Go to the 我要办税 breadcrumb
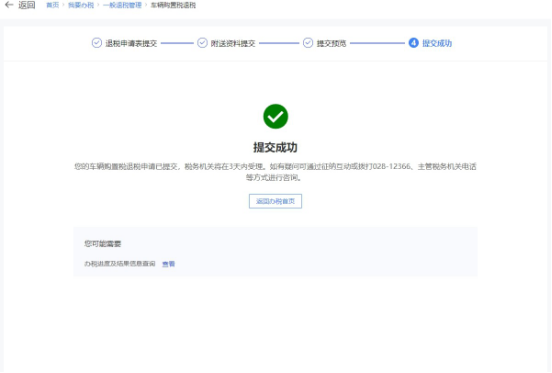 81,5
